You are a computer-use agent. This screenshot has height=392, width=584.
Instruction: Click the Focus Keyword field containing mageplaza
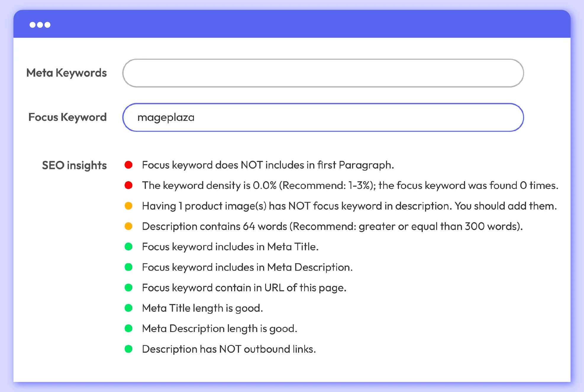click(323, 117)
